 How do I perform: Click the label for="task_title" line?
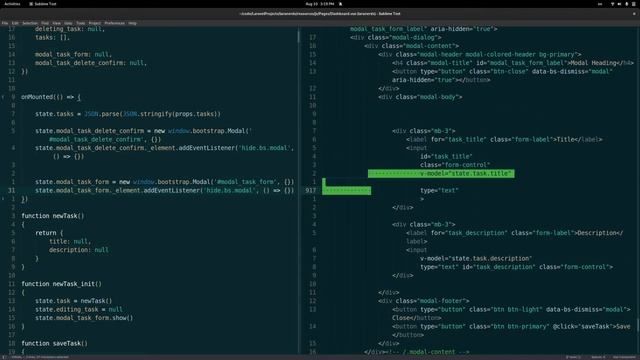504,139
